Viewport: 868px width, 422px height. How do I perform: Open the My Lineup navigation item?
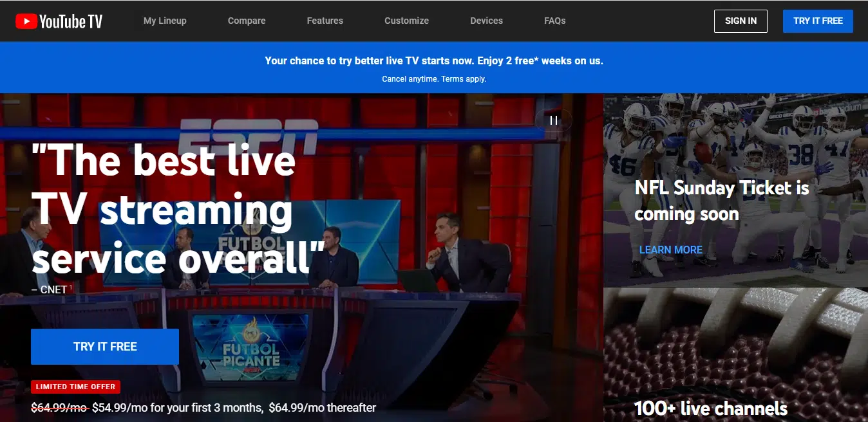(x=164, y=21)
